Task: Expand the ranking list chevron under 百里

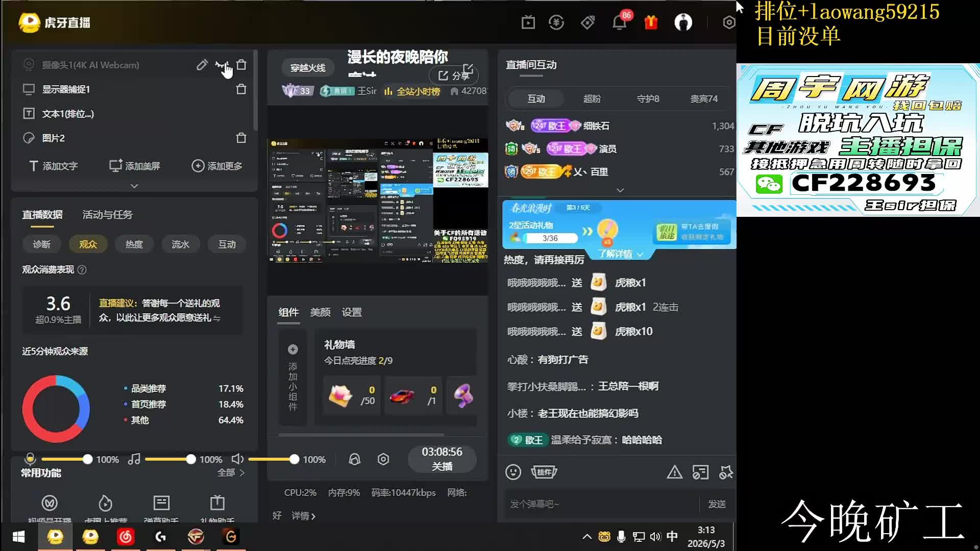Action: coord(620,190)
